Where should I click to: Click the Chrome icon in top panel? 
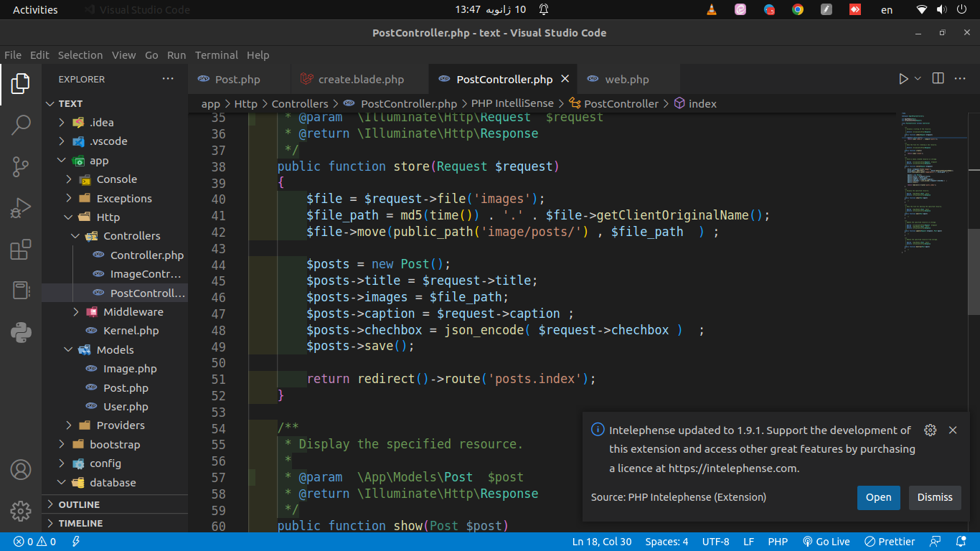tap(798, 10)
